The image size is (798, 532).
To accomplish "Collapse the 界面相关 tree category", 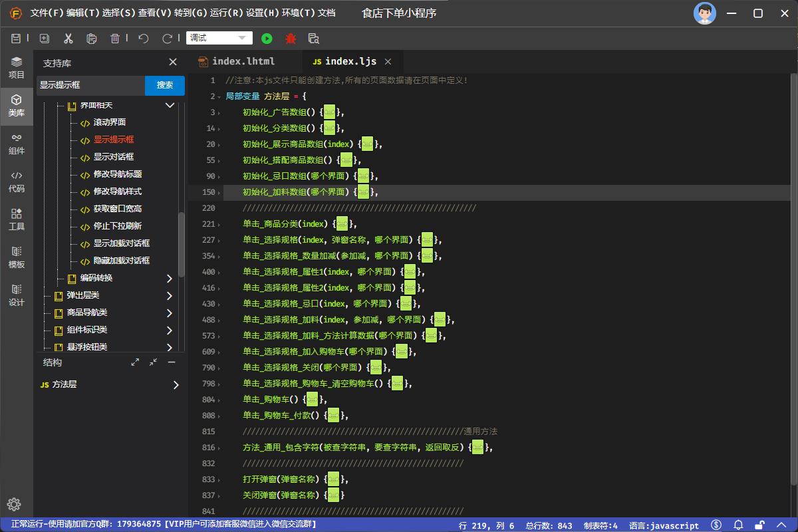I will click(x=170, y=106).
